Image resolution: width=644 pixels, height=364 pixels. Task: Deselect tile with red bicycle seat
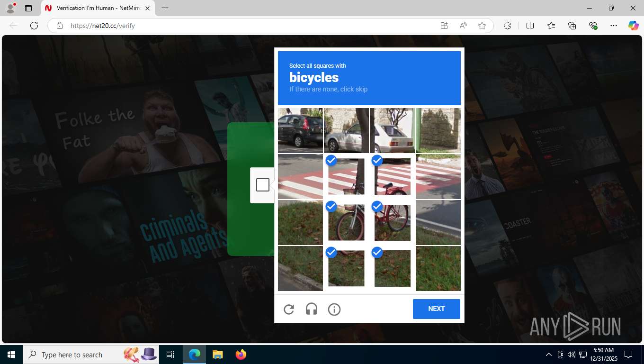pyautogui.click(x=392, y=176)
